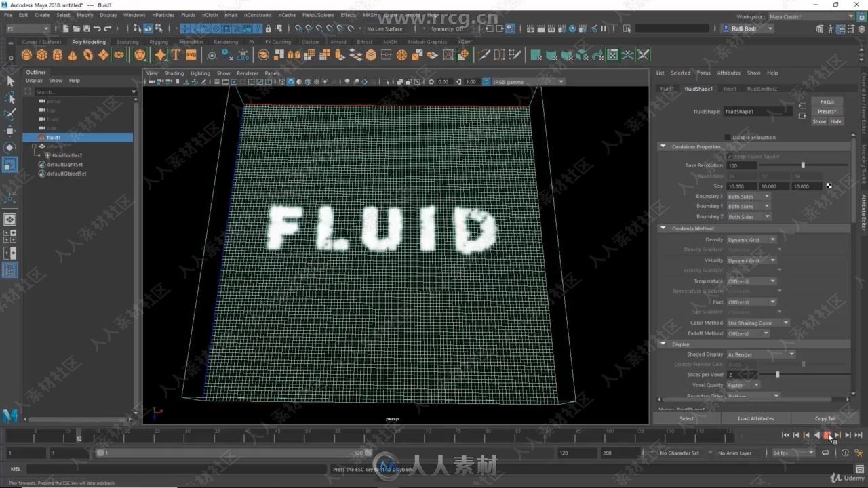Open the FX menu set dropdown
Image resolution: width=868 pixels, height=488 pixels.
point(27,28)
